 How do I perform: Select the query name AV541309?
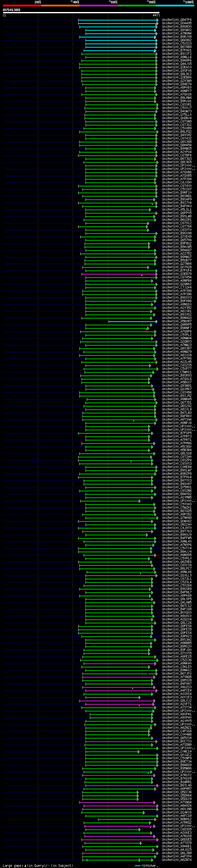(x=11, y=10)
